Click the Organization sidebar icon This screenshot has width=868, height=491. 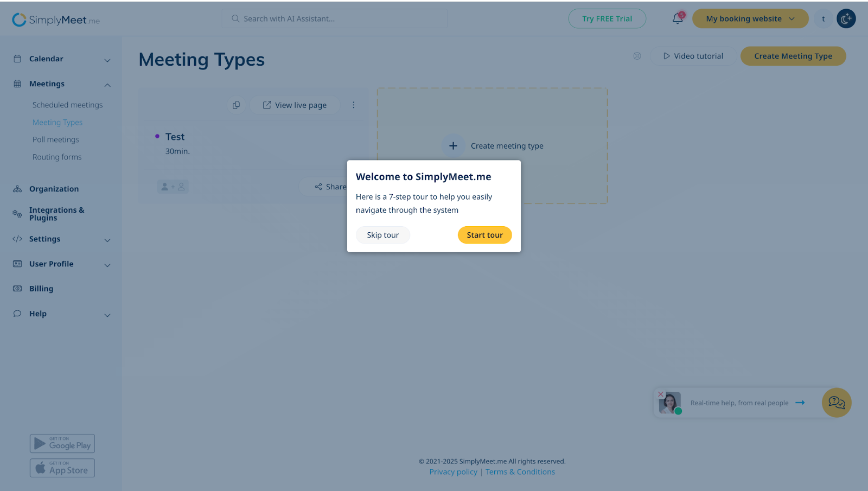[x=17, y=189]
